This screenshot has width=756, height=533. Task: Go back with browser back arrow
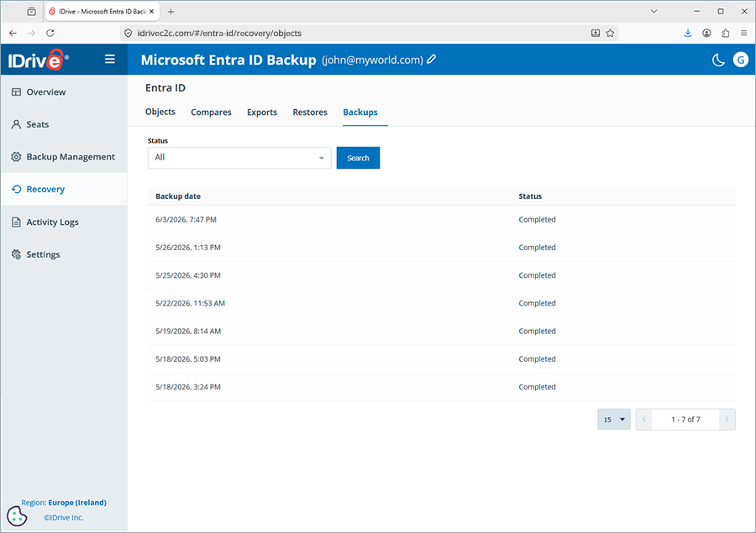pos(13,34)
